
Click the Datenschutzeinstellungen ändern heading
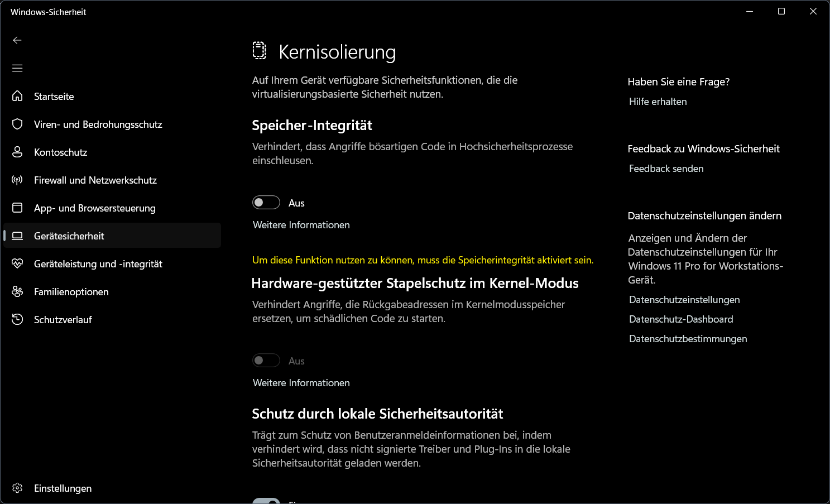(x=704, y=216)
